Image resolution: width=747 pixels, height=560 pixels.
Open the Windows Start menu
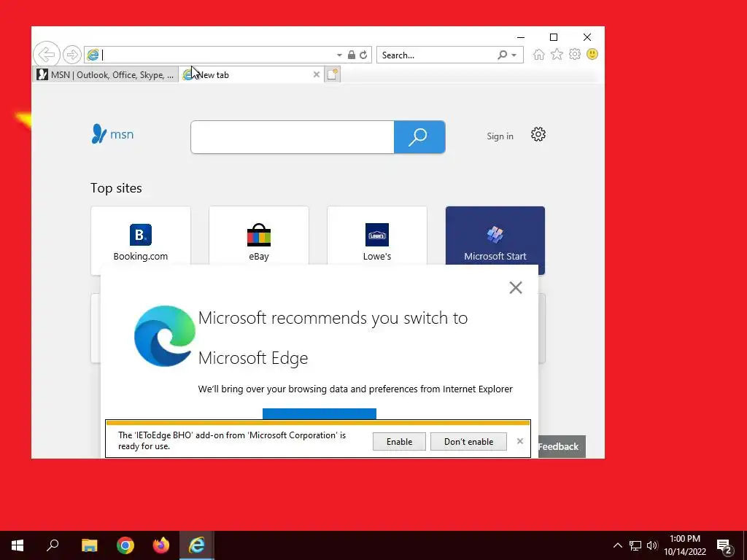[x=18, y=545]
